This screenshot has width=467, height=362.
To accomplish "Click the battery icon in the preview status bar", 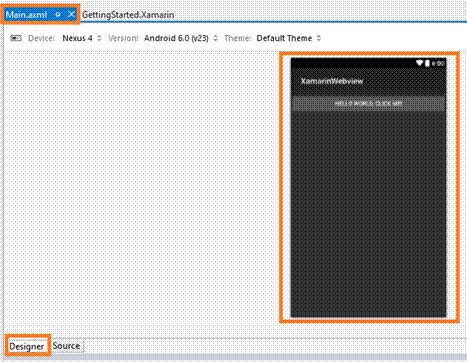I will [x=427, y=63].
